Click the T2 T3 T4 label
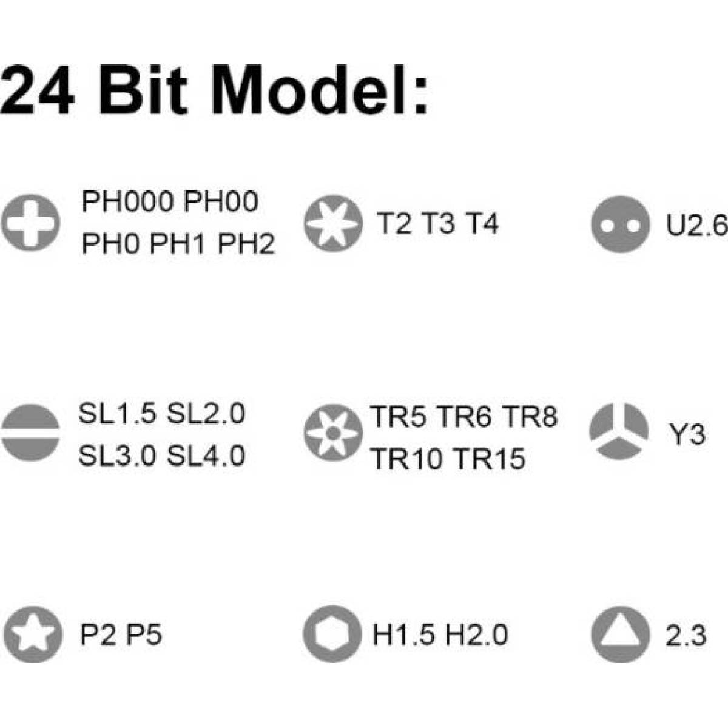 coord(437,223)
